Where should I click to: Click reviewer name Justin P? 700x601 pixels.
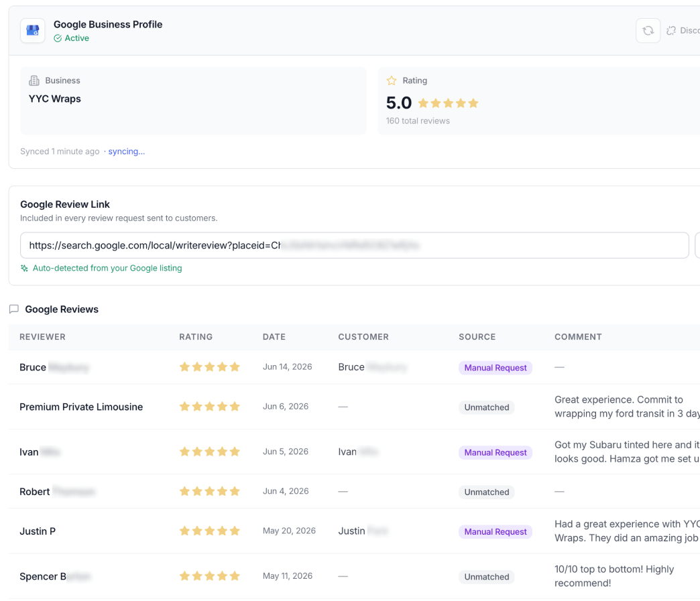(38, 531)
